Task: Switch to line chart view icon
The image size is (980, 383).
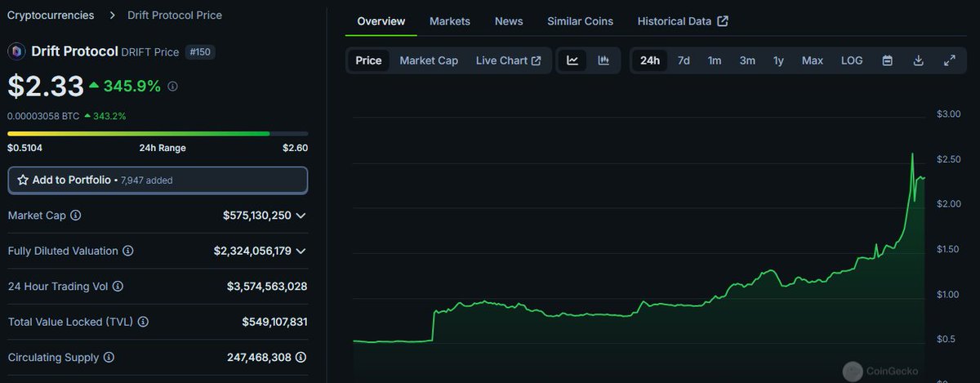Action: coord(572,60)
